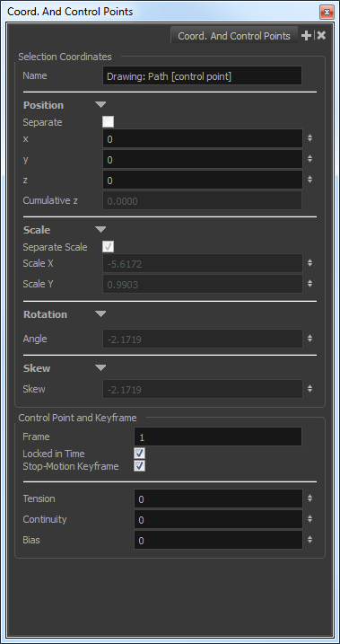Close the Coord. And Control Points window
Image resolution: width=340 pixels, height=644 pixels.
(x=327, y=12)
